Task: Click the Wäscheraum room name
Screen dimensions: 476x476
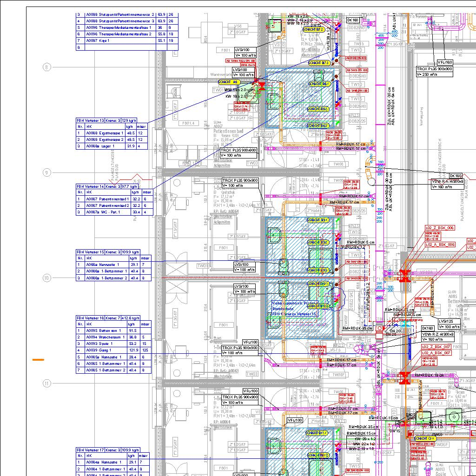Action: click(x=460, y=388)
